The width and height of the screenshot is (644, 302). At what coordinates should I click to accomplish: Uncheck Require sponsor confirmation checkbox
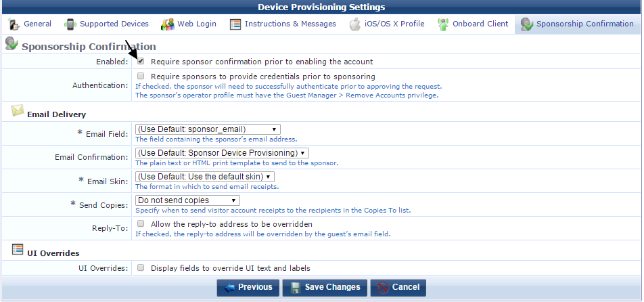(x=141, y=61)
